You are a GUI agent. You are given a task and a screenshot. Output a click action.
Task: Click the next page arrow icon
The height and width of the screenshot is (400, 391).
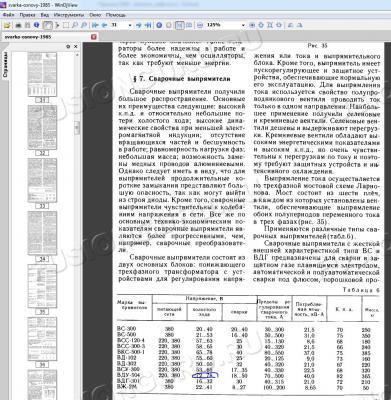point(139,25)
